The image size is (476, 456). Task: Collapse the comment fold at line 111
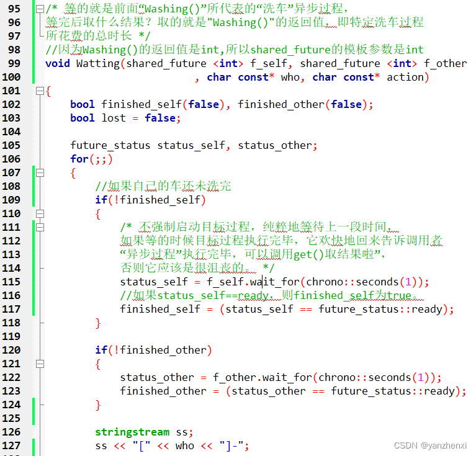(x=40, y=228)
